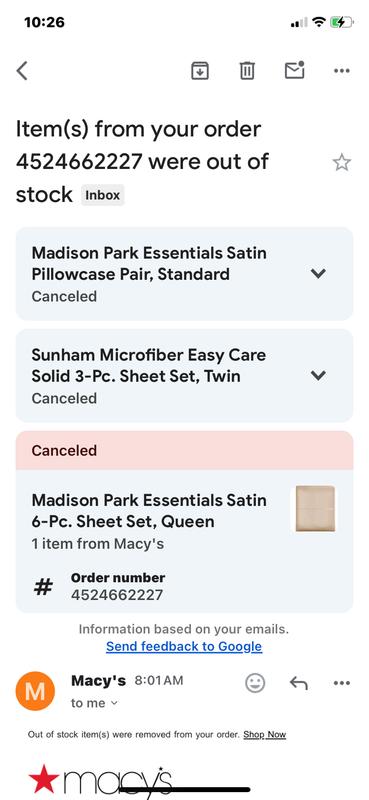Select the Madison Park 6-Pc. Sheet Set title

(x=149, y=511)
